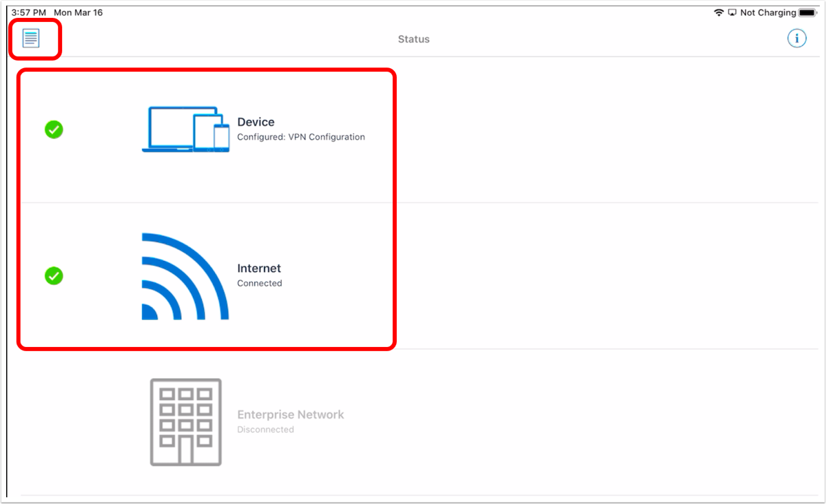Select the Internet row title
826x504 pixels.
[x=259, y=269]
